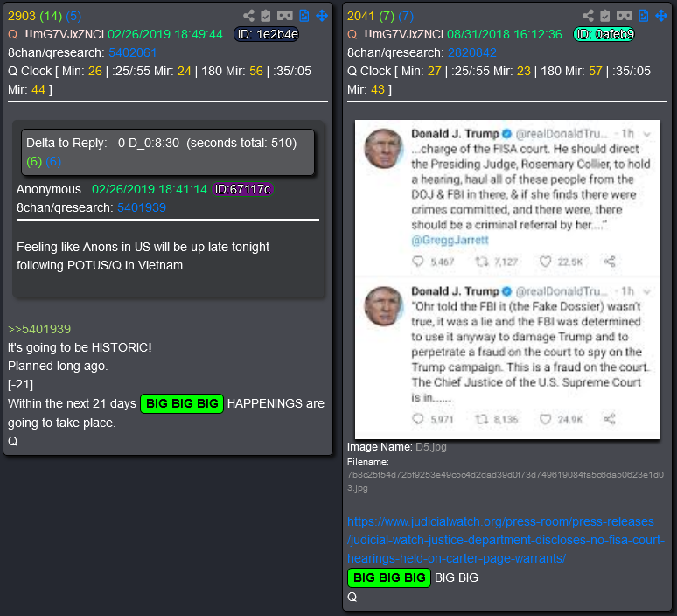677x616 pixels.
Task: Click the clipboard check icon on post 2041
Action: 605,16
